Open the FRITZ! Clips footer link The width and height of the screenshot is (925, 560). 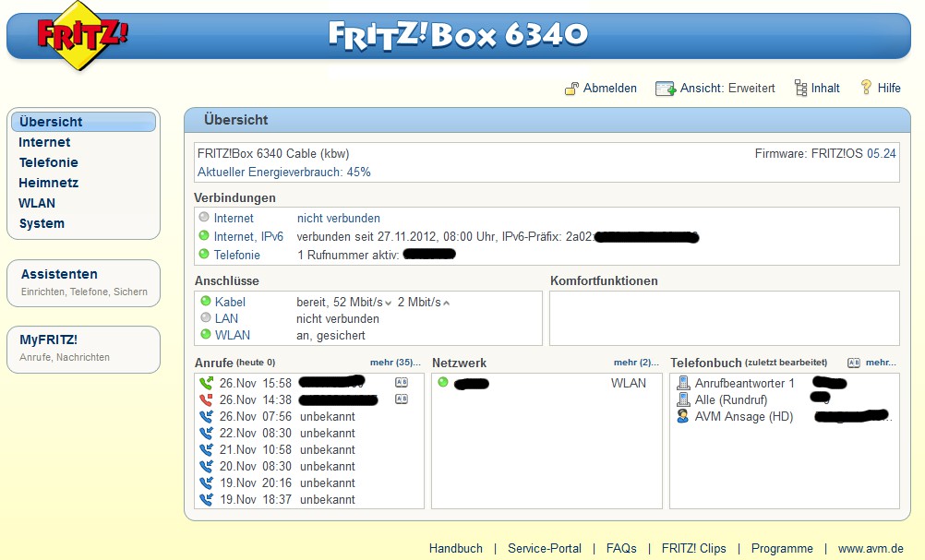694,548
